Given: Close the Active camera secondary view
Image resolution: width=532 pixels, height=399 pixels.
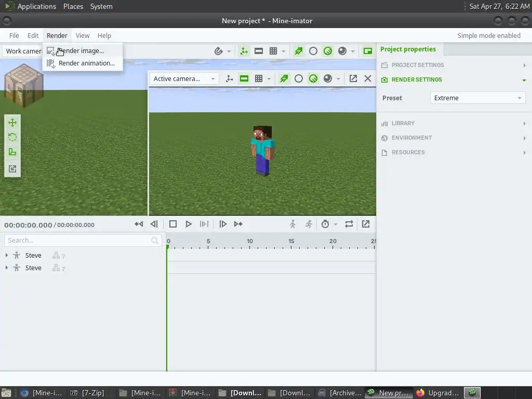Looking at the screenshot, I should pos(368,79).
